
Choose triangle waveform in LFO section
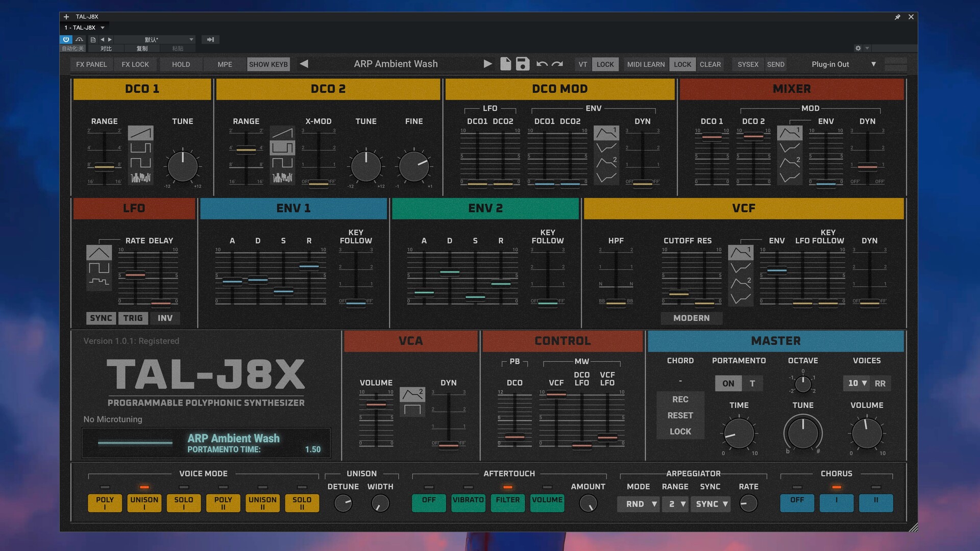coord(99,253)
